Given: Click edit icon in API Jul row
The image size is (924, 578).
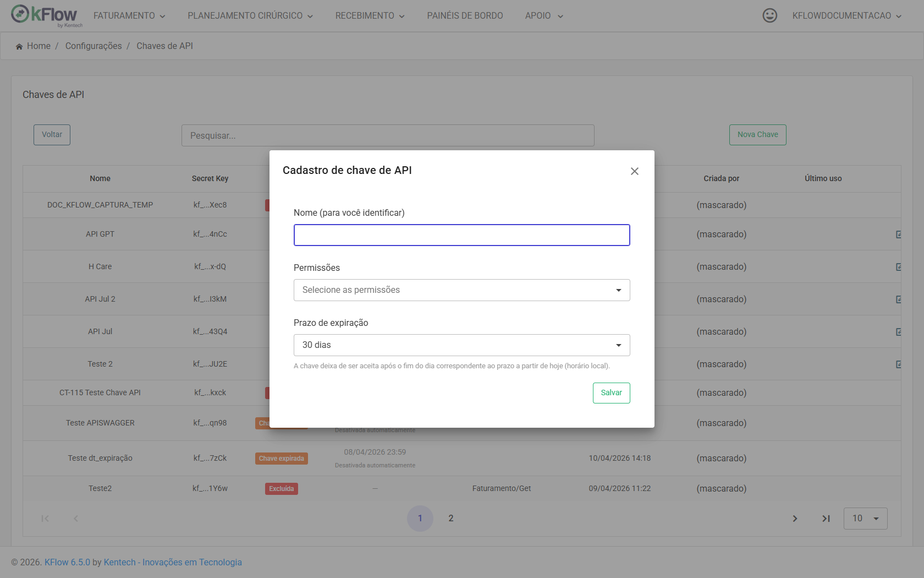Looking at the screenshot, I should tap(899, 332).
